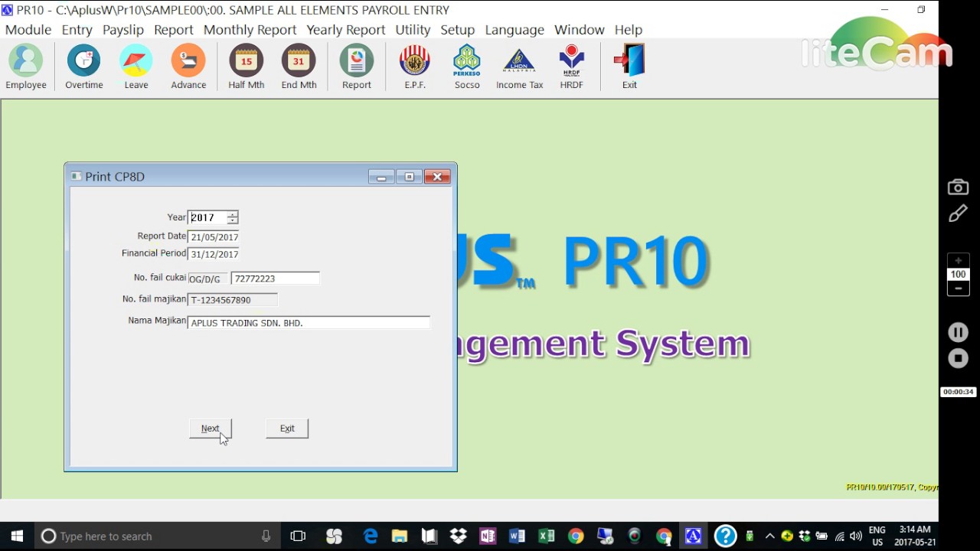The height and width of the screenshot is (551, 980).
Task: Open the Entry menu
Action: pyautogui.click(x=77, y=30)
